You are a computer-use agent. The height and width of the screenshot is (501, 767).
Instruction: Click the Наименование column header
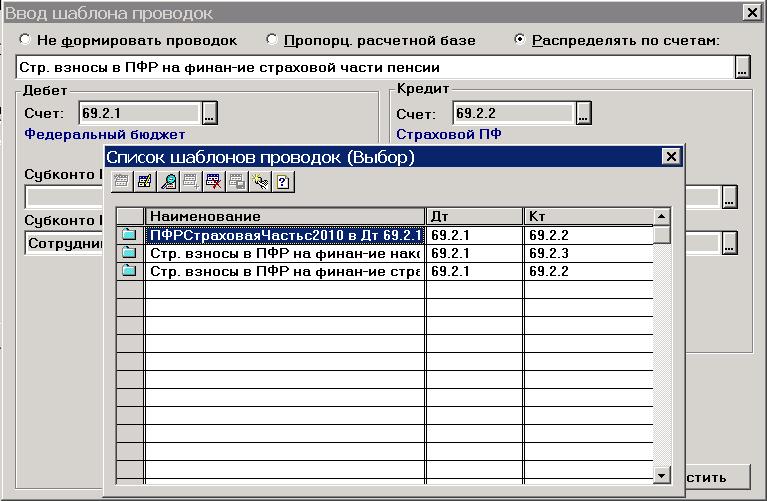pos(285,216)
